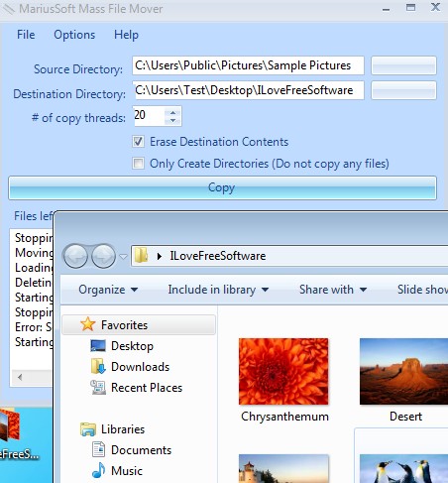Click the Music library note icon
Viewport: 448px width, 483px height.
98,470
